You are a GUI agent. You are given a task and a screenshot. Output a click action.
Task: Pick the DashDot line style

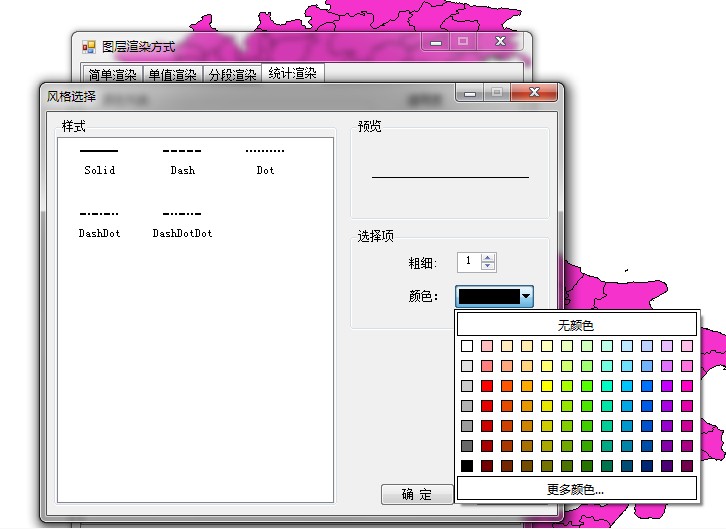coord(99,223)
